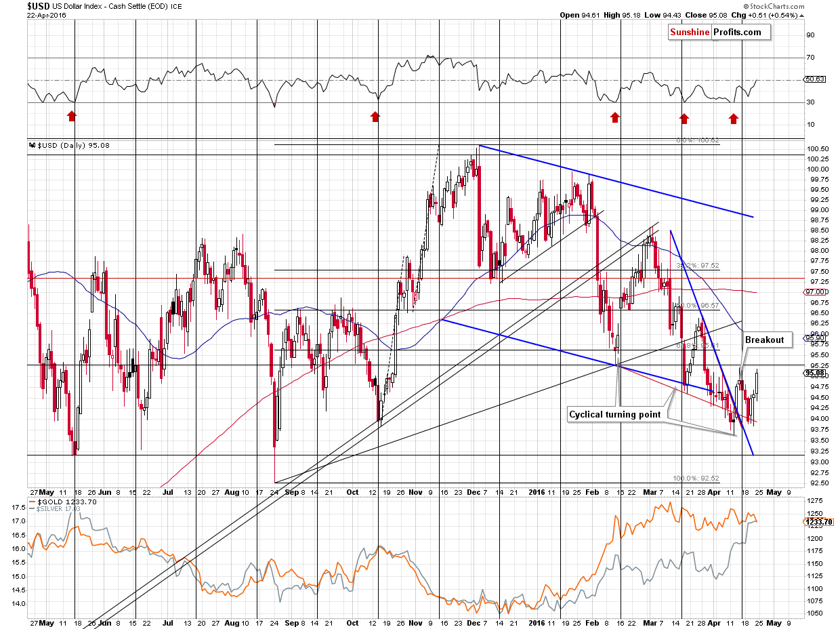Screen dimensions: 840x629
Task: Click the 14.0 silver axis label
Action: point(19,603)
